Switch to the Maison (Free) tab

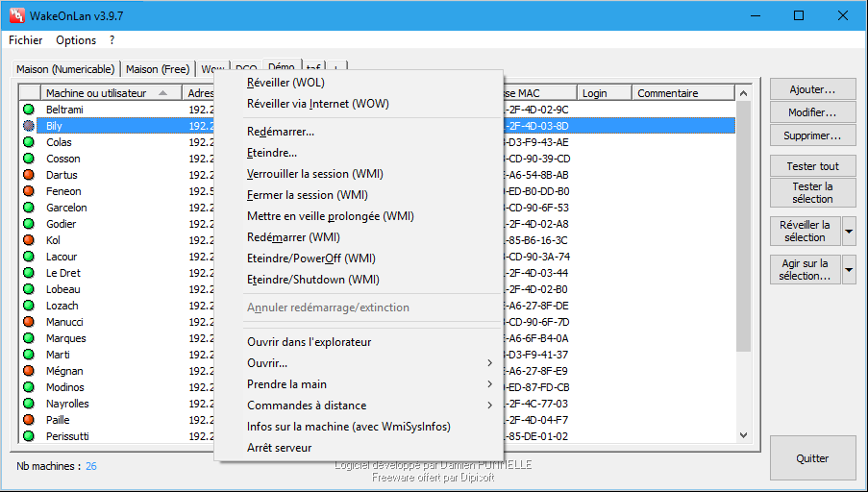[x=158, y=69]
